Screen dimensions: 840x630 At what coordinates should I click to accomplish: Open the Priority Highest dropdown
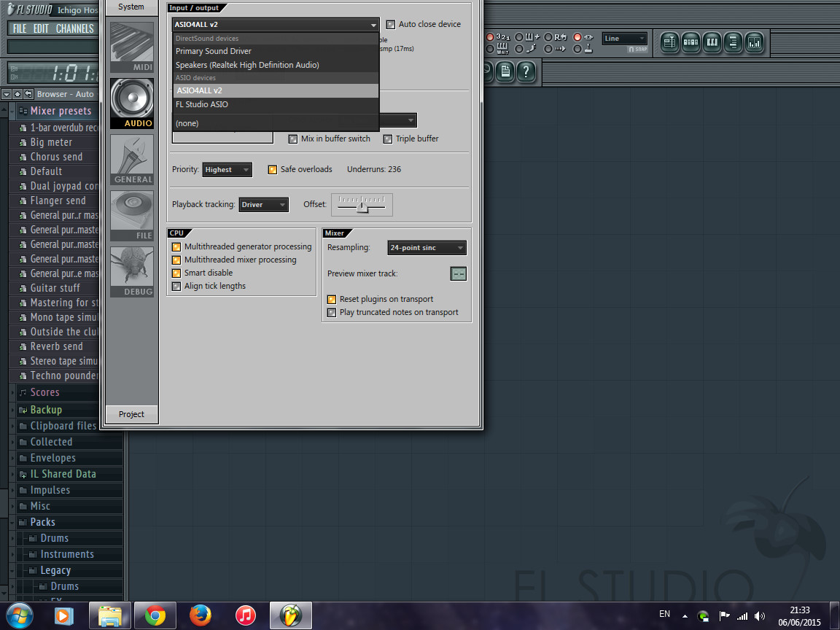(227, 170)
